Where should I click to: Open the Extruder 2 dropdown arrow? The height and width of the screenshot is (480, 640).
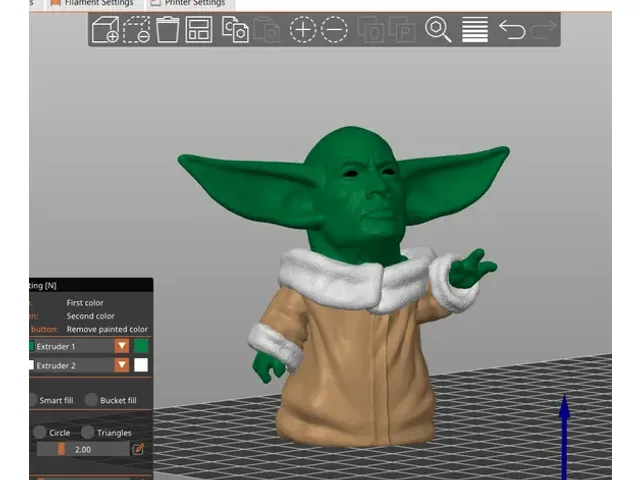pos(122,365)
